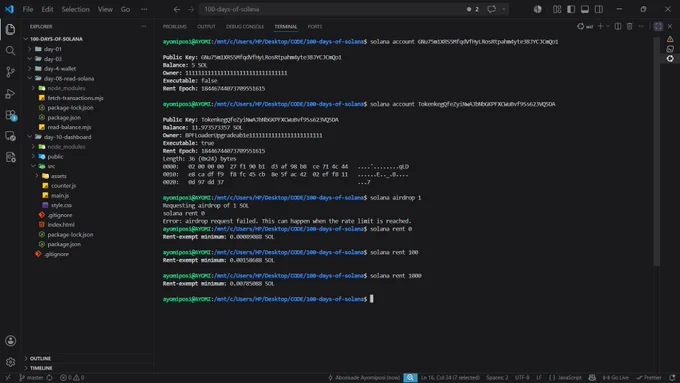
Task: Click the JavaScript language mode indicator
Action: click(565, 378)
